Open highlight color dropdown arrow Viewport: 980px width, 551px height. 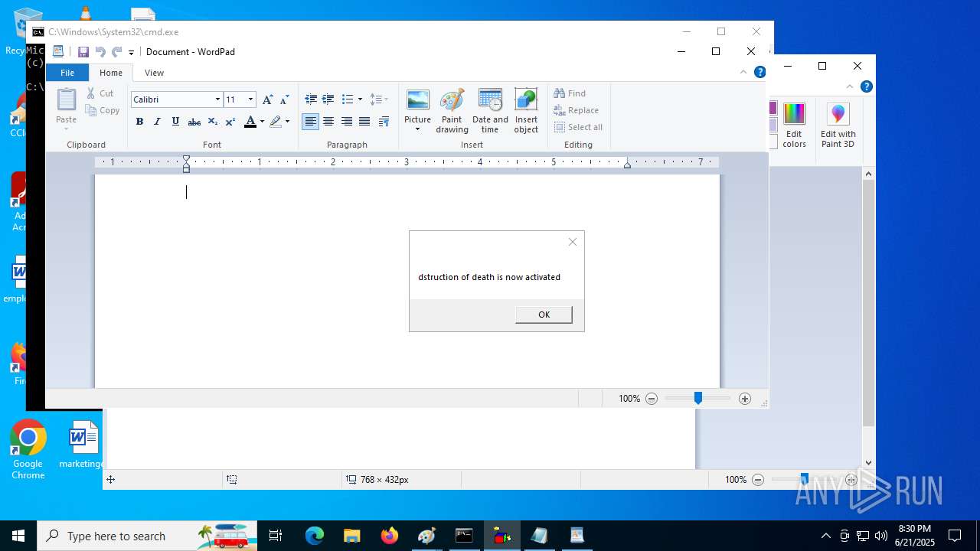click(x=287, y=122)
